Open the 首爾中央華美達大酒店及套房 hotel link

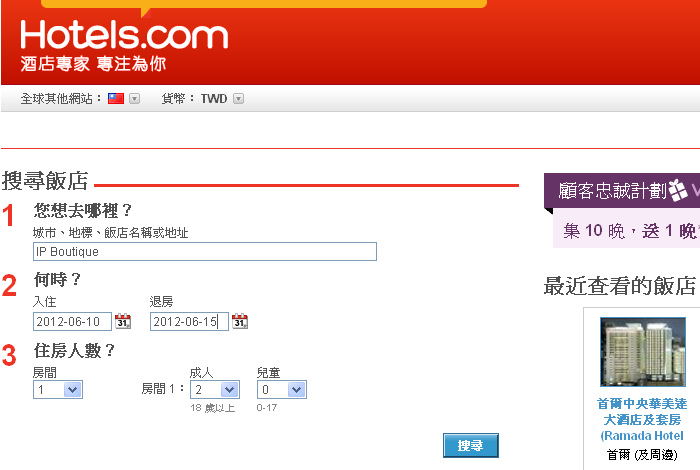(642, 420)
